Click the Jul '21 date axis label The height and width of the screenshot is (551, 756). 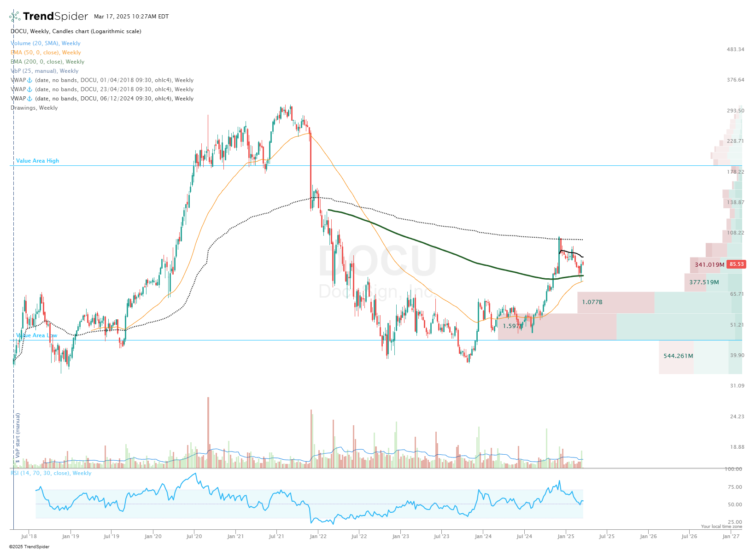[x=276, y=536]
